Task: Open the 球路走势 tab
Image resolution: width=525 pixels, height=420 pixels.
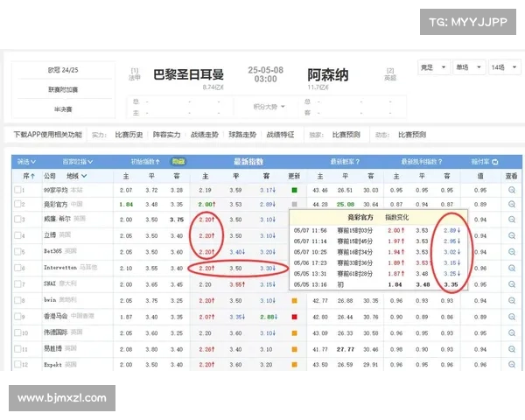Action: (242, 135)
